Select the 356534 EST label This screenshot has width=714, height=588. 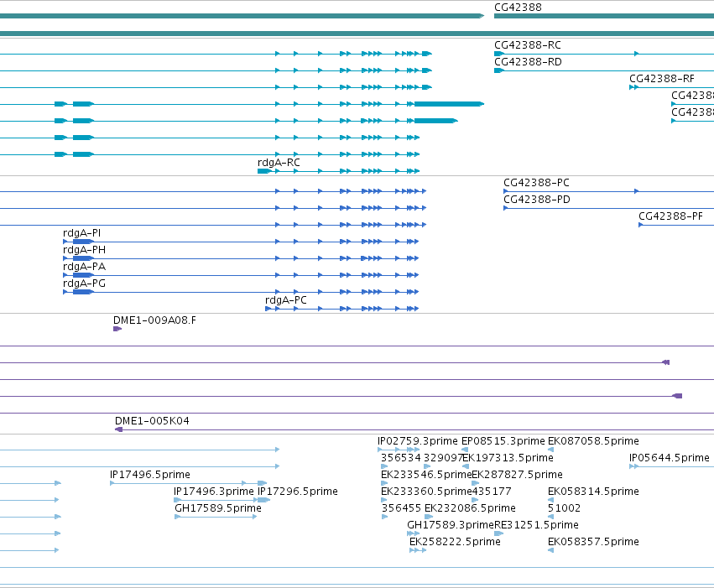(401, 458)
